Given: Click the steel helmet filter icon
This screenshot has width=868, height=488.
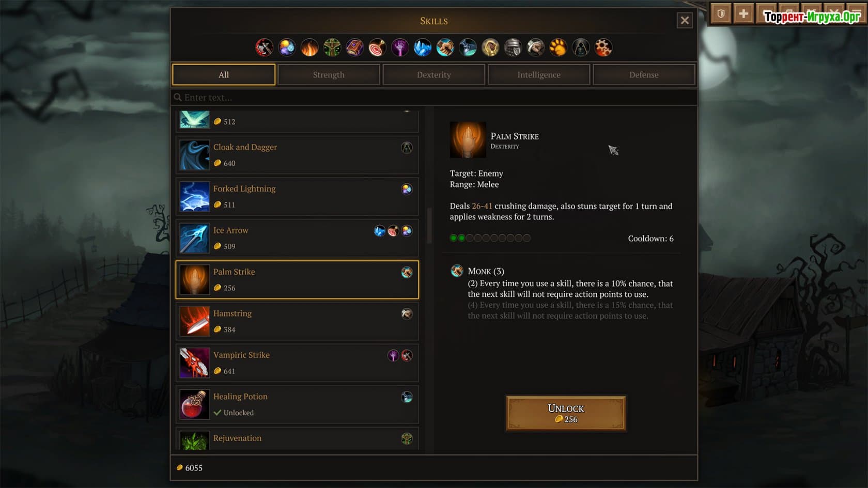Looking at the screenshot, I should click(x=513, y=48).
